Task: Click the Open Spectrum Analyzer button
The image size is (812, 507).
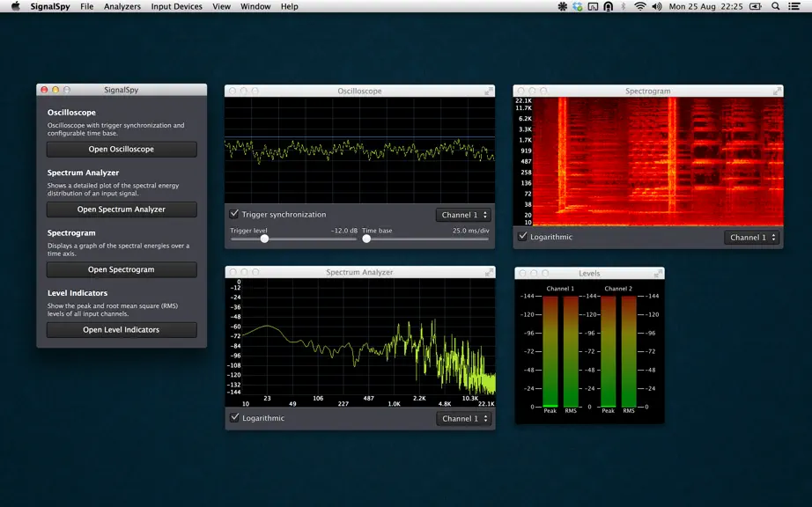Action: [122, 209]
